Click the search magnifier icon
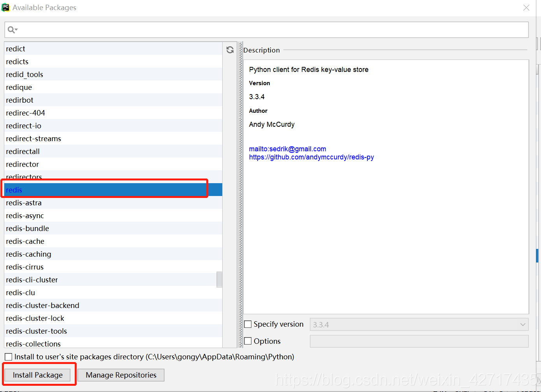 pos(12,30)
